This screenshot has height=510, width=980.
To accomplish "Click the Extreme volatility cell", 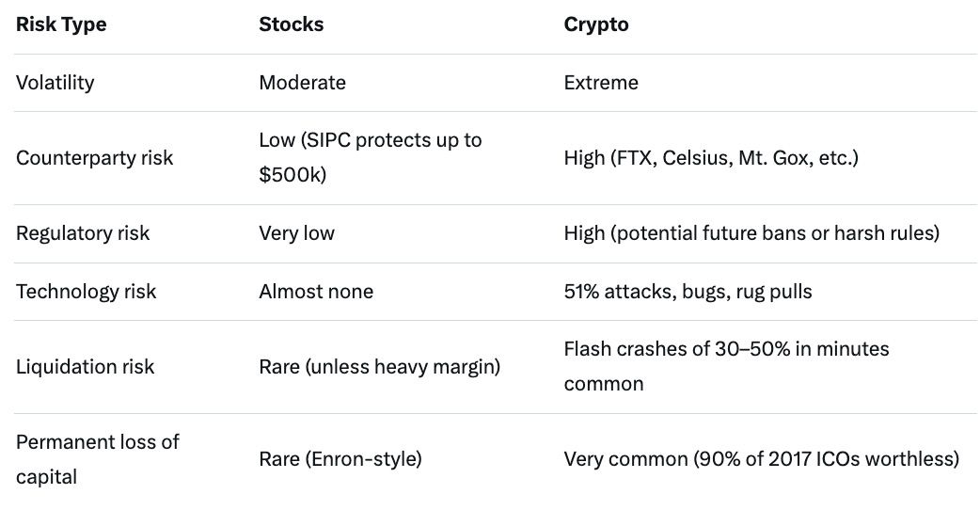I will (x=601, y=83).
